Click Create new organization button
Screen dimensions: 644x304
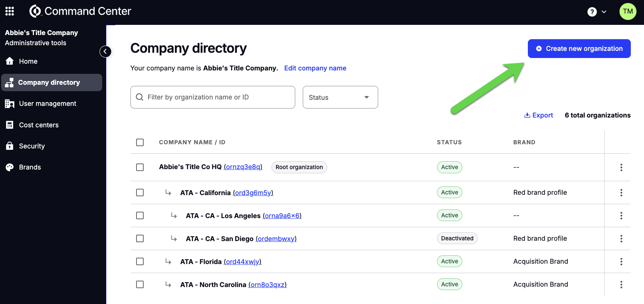click(x=579, y=49)
